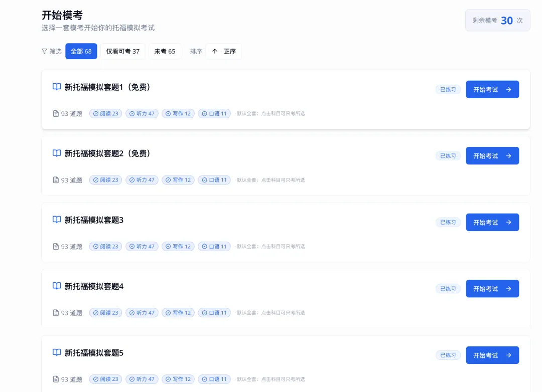Click the book icon of 新托福模拟套题1
Viewport: 542px width, 392px height.
(x=57, y=87)
